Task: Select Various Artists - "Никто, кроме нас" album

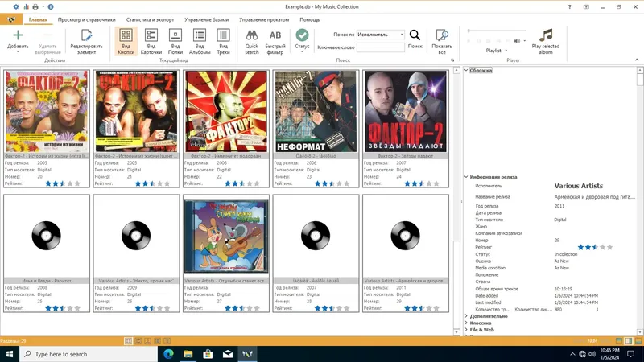Action: tap(136, 253)
